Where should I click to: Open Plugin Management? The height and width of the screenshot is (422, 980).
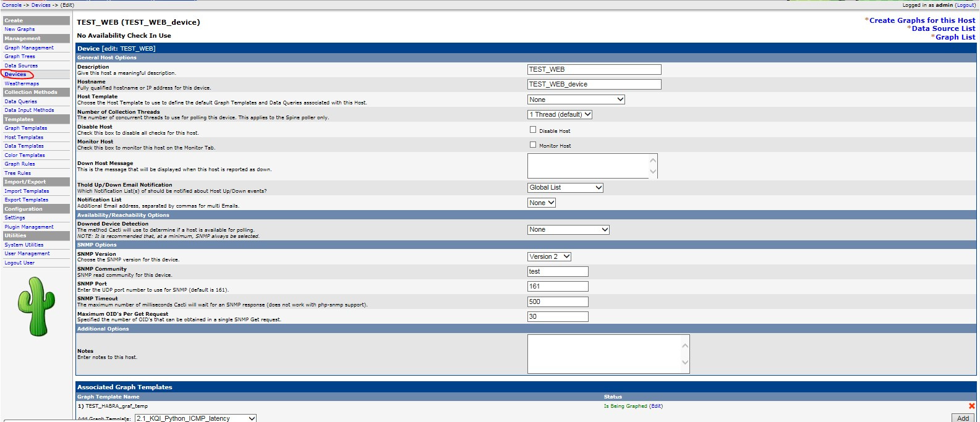pos(29,227)
